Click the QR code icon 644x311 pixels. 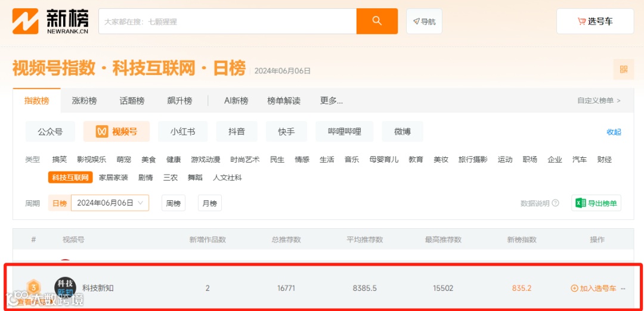[624, 69]
